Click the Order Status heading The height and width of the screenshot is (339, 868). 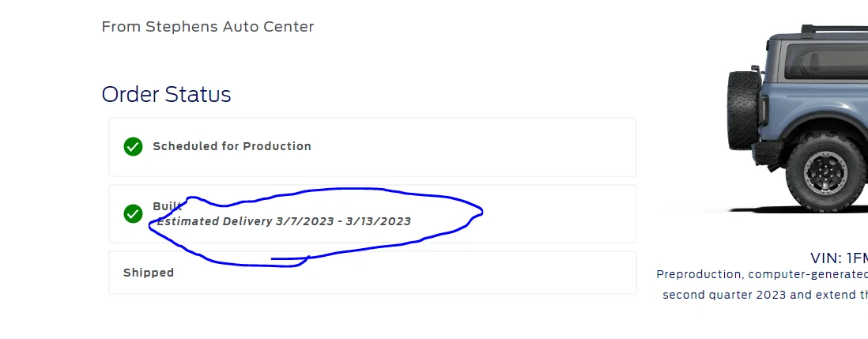[166, 95]
